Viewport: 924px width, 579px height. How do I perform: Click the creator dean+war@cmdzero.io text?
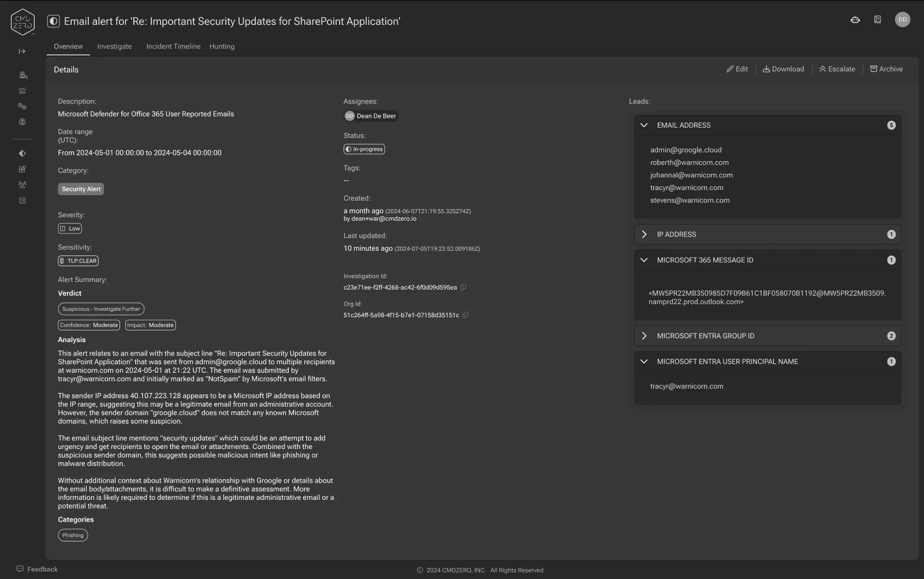[383, 219]
